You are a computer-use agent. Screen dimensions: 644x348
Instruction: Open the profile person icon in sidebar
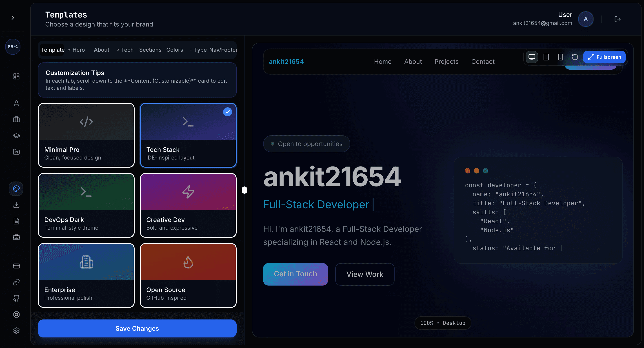[x=16, y=103]
